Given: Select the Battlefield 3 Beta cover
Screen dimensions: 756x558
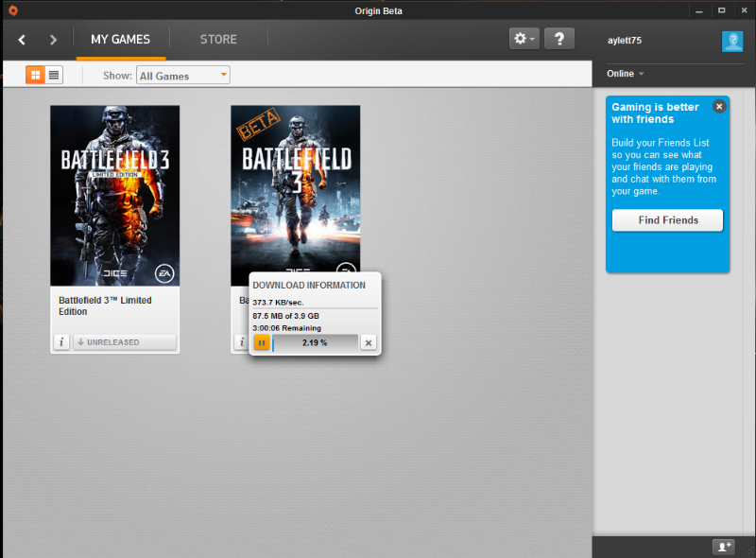Looking at the screenshot, I should pyautogui.click(x=295, y=189).
